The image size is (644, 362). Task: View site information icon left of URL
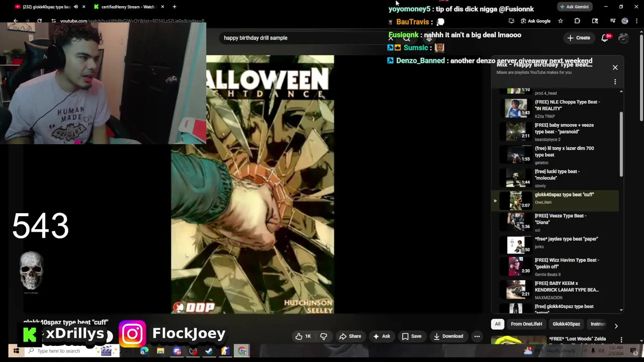tap(53, 21)
